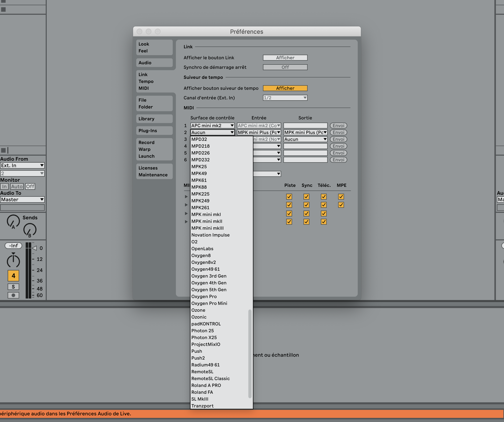The image size is (504, 422).
Task: Click the volume fader triangle handle
Action: [x=34, y=248]
